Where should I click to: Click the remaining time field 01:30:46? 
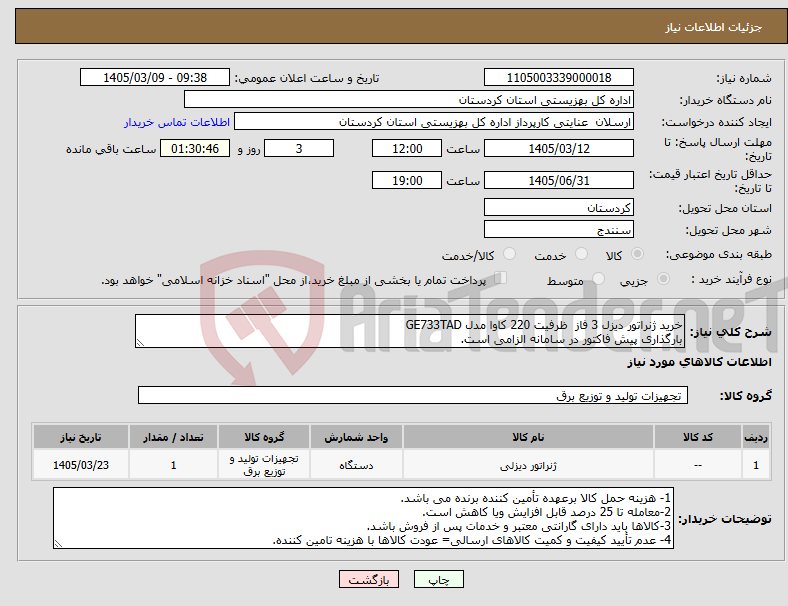[195, 148]
